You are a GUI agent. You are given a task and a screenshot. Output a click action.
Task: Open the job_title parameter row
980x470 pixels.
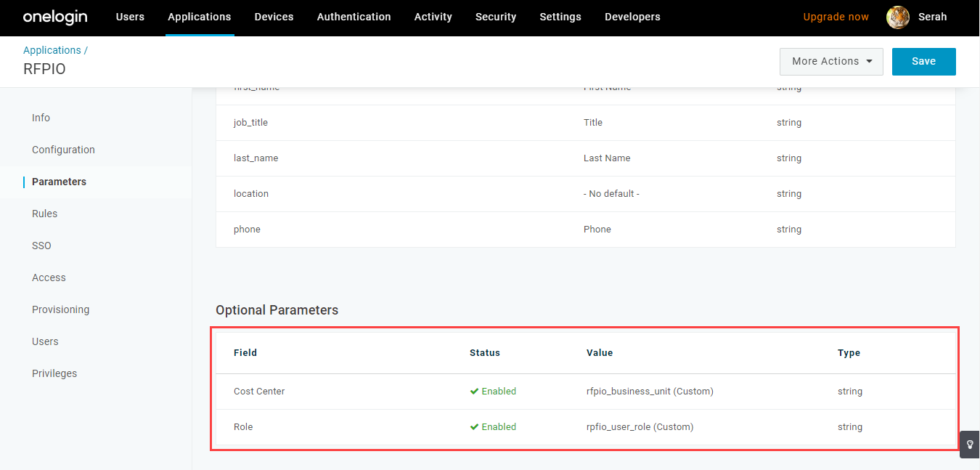(586, 123)
